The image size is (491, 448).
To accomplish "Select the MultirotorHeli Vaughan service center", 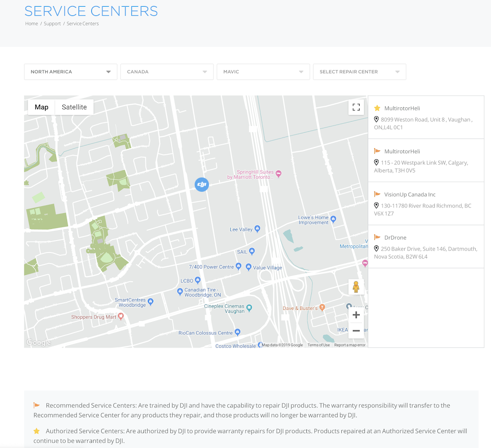I will 426,117.
